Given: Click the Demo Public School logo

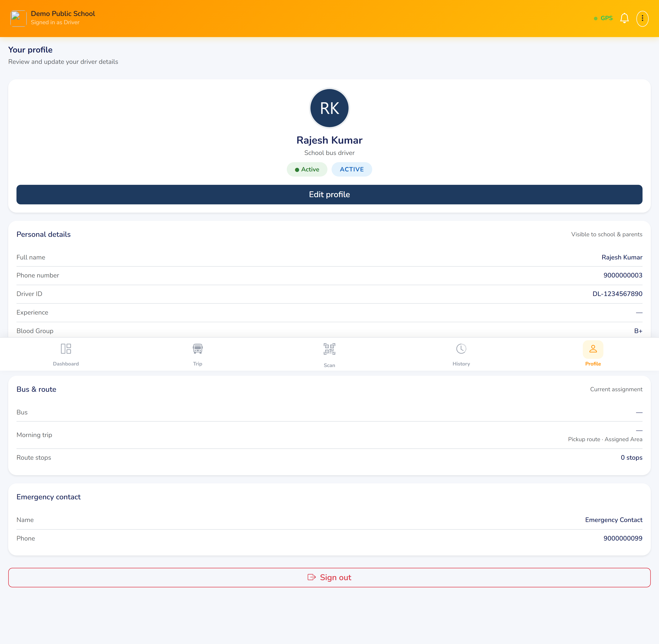Looking at the screenshot, I should [x=18, y=18].
